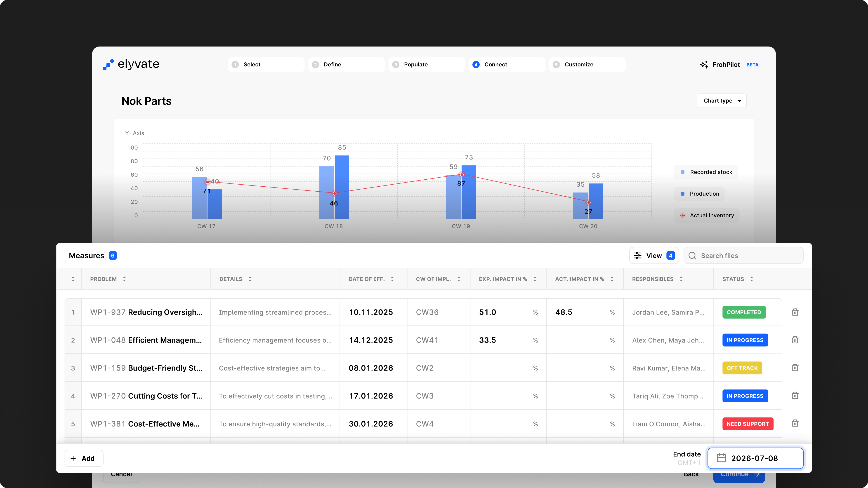This screenshot has height=488, width=868.
Task: Remove the WP1-381 row via trash icon
Action: coord(795,423)
